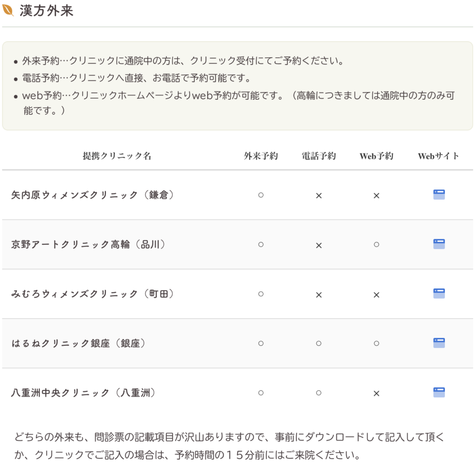The image size is (476, 463).
Task: Click 電話予約 cross mark for 京野アートクリニック高輪
Action: coord(319,245)
